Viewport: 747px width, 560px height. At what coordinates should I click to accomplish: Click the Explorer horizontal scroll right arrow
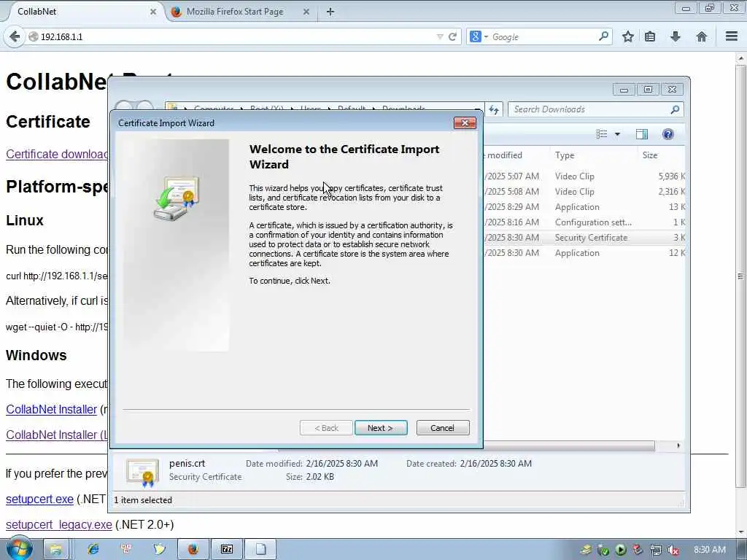click(678, 446)
